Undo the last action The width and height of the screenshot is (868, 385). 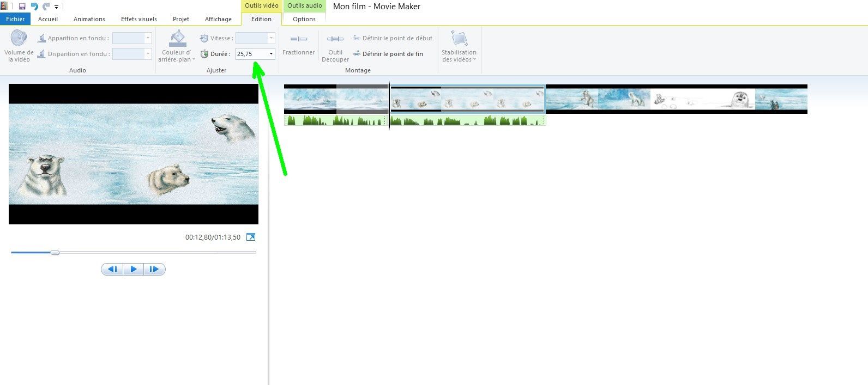point(34,7)
